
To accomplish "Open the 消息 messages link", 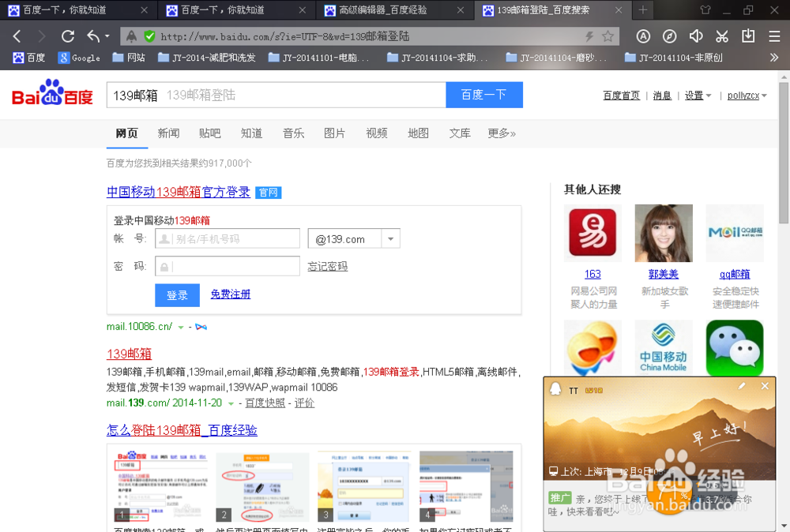I will pyautogui.click(x=662, y=96).
